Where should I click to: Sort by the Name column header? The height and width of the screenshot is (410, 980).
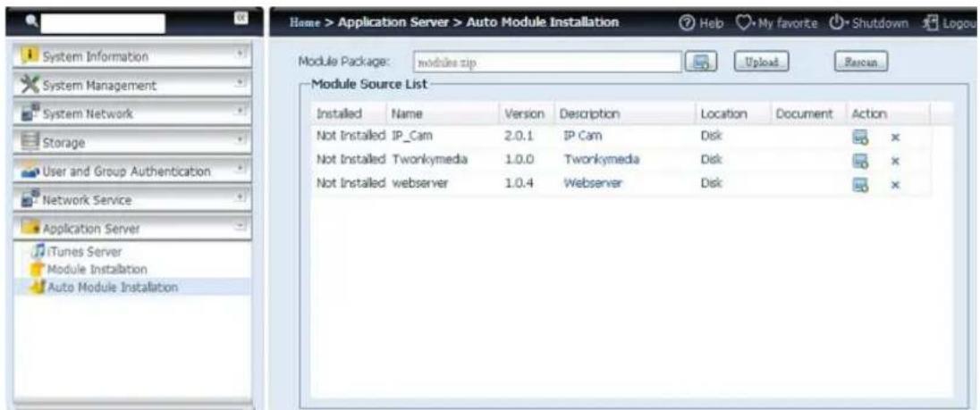coord(406,114)
